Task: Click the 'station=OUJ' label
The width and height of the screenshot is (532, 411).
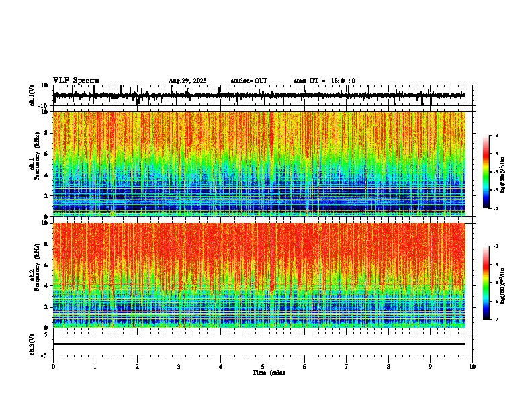Action: (249, 81)
